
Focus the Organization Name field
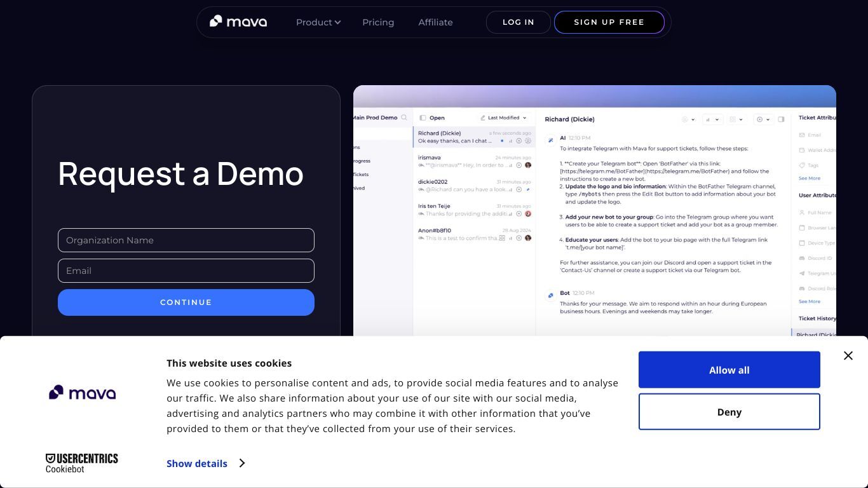coord(186,240)
